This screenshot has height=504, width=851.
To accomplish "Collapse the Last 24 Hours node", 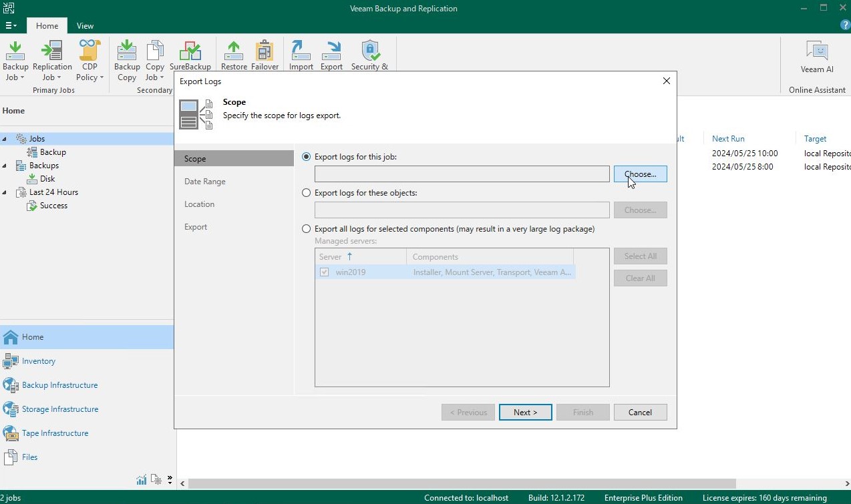I will coord(5,192).
